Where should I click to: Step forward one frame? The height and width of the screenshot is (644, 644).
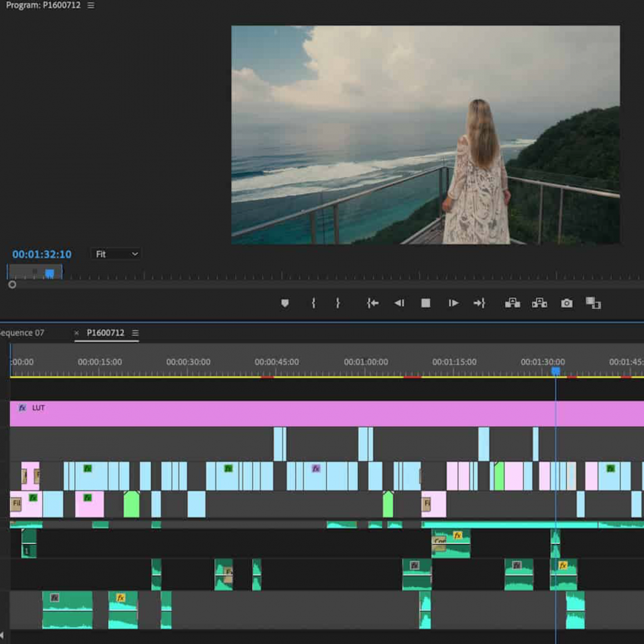453,303
